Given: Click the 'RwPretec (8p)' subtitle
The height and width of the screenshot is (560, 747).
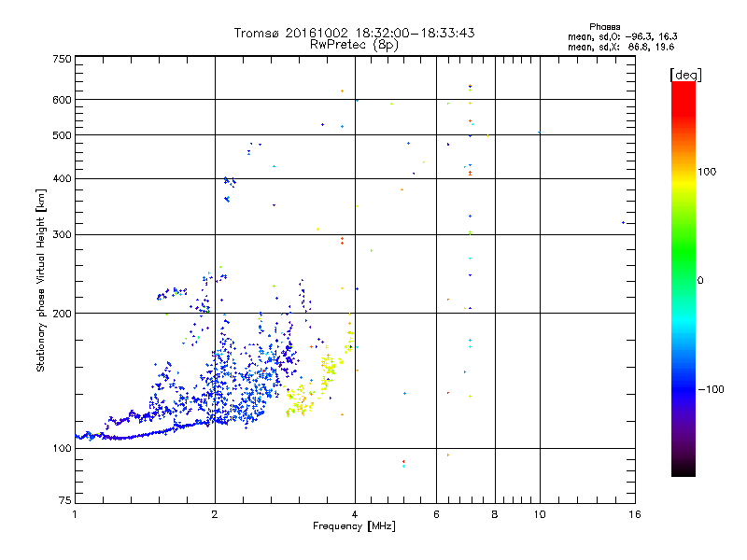Looking at the screenshot, I should (354, 45).
